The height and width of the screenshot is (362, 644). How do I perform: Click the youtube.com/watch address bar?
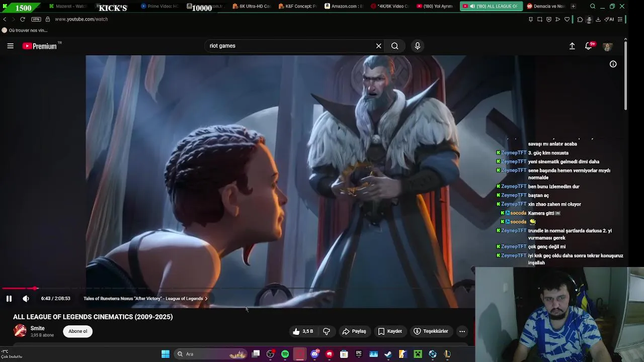pos(81,19)
